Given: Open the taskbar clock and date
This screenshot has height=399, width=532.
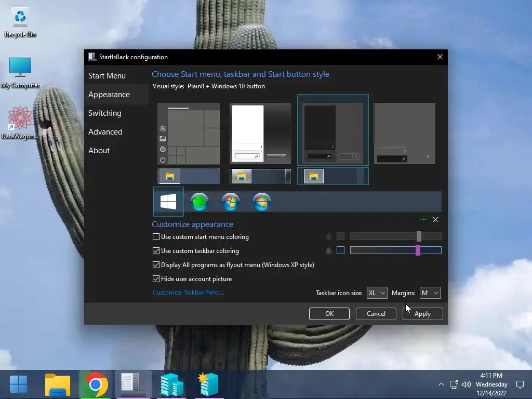Looking at the screenshot, I should [491, 384].
